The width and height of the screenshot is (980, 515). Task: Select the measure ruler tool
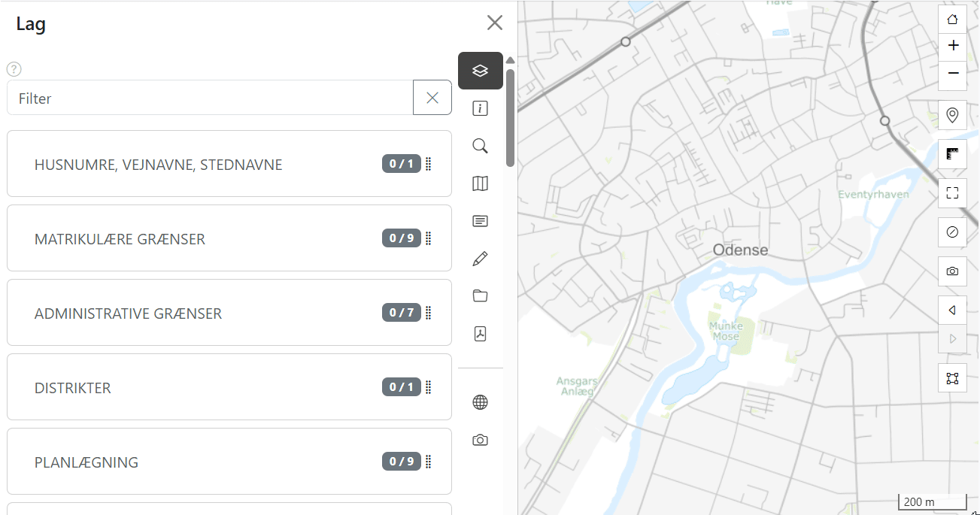[952, 154]
